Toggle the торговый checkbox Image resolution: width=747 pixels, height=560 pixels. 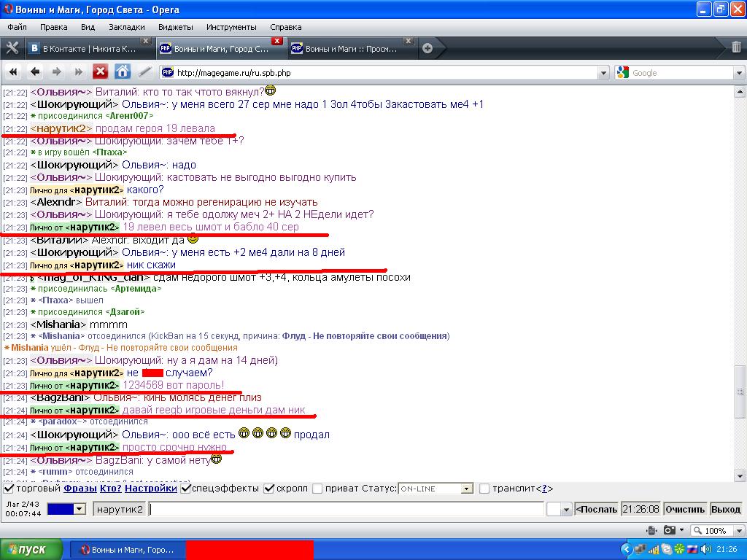click(9, 489)
